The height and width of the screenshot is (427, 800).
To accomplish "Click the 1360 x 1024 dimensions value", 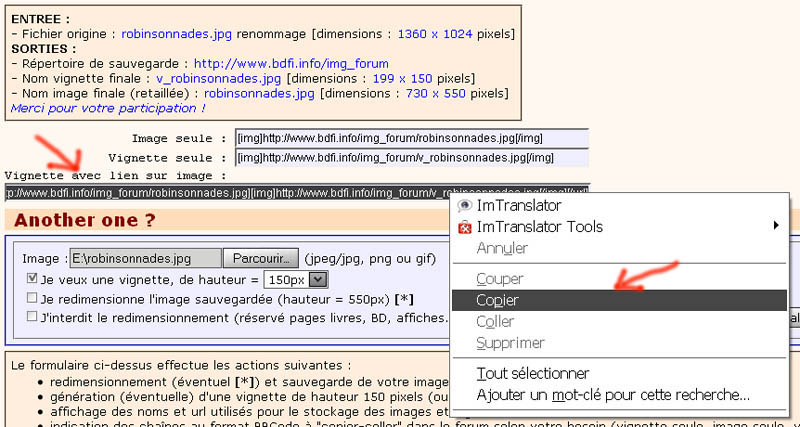I will [x=436, y=34].
